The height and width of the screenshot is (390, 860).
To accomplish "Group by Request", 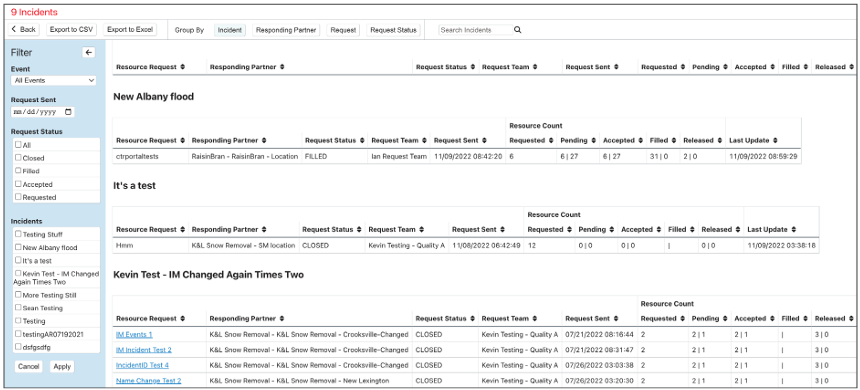I will click(343, 30).
